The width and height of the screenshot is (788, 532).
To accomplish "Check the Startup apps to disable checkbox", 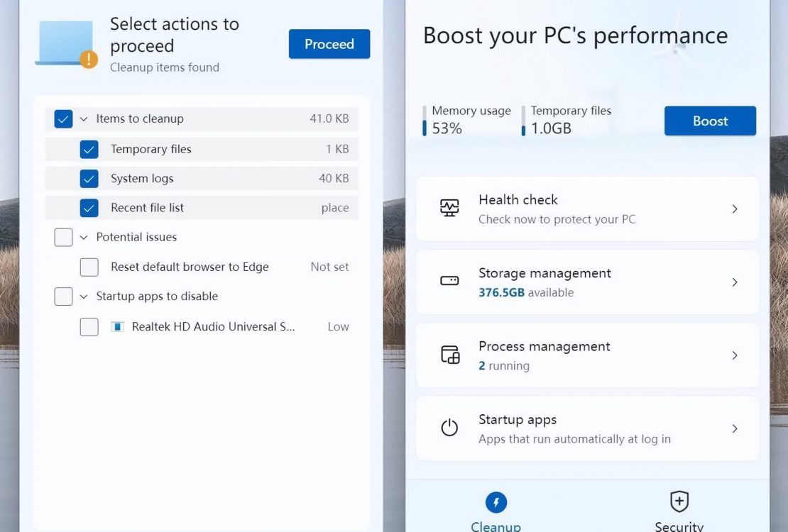I will coord(63,297).
